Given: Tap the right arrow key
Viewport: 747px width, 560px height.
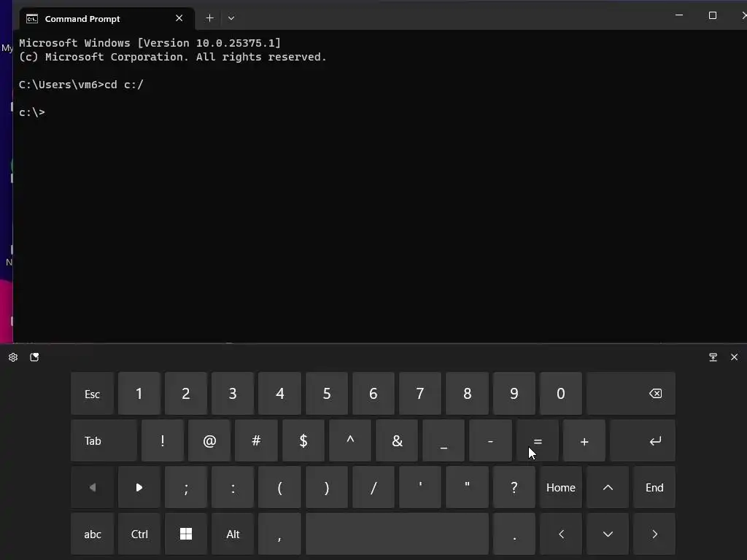Looking at the screenshot, I should tap(654, 534).
